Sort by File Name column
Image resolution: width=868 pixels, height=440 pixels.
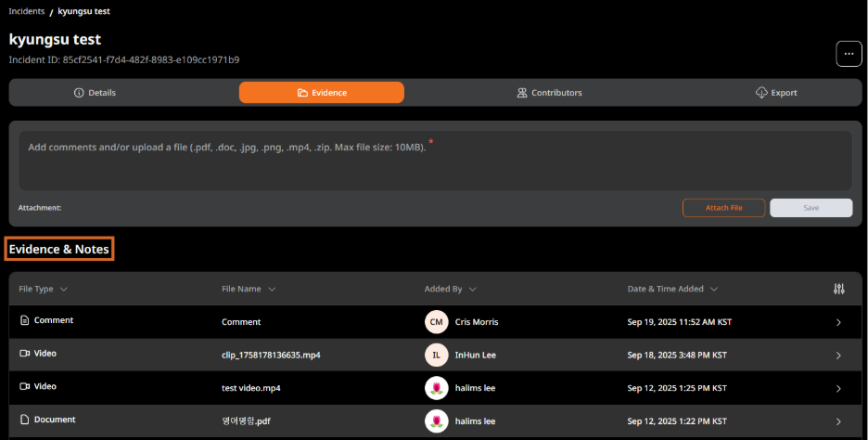tap(249, 289)
